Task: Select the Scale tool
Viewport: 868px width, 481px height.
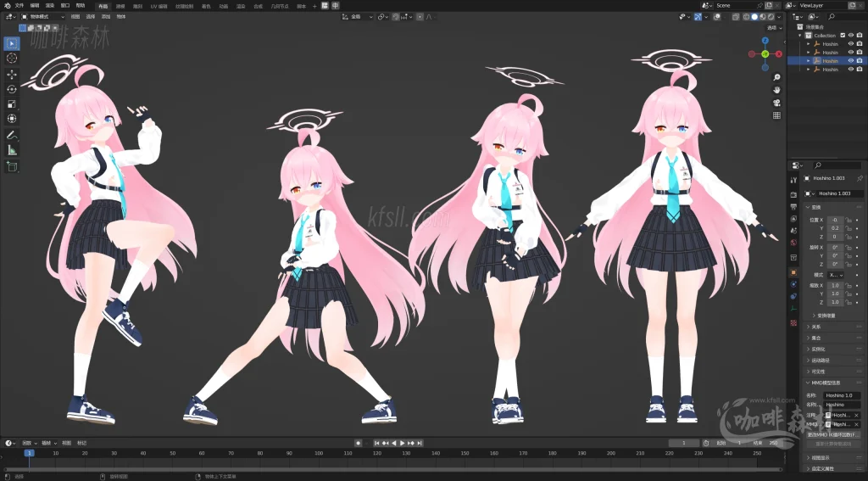Action: (x=12, y=103)
